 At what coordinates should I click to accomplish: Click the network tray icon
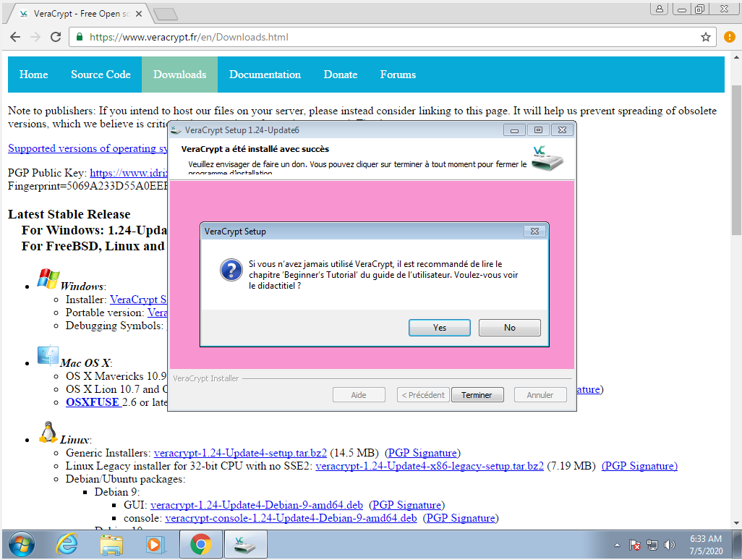(652, 546)
